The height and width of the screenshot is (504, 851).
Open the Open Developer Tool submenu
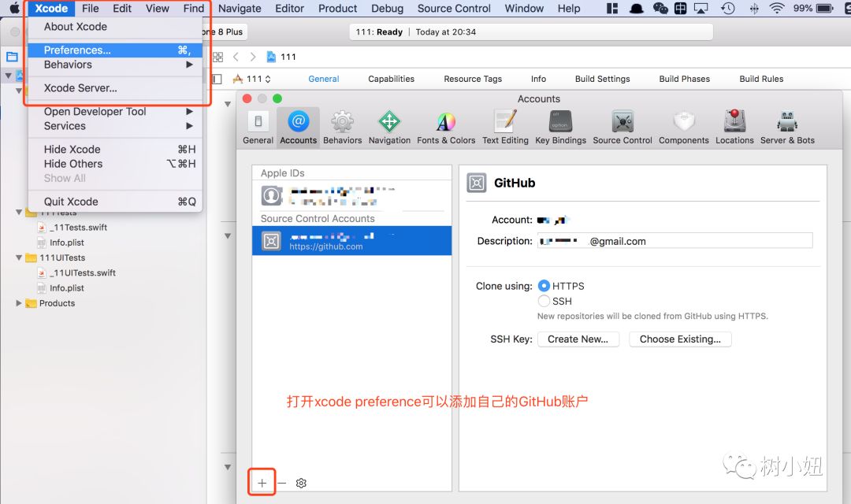tap(115, 111)
